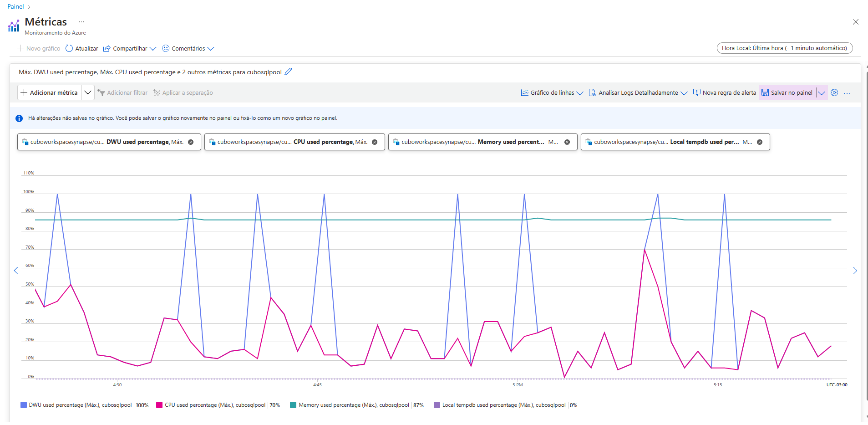Click the storage resource icon in the Memory pill

click(396, 142)
